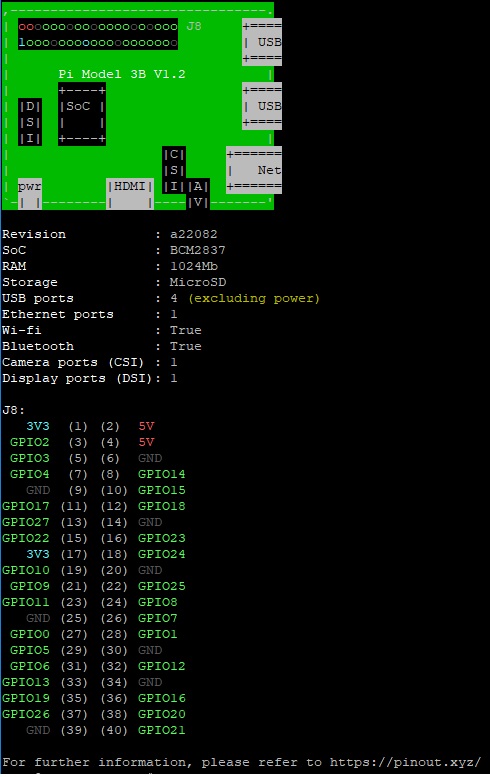Click the DSI connector on board diagram
490x777 pixels.
click(x=30, y=122)
